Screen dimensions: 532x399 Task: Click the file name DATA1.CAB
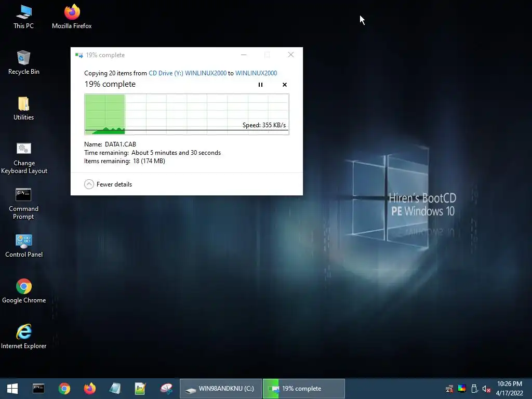(121, 144)
